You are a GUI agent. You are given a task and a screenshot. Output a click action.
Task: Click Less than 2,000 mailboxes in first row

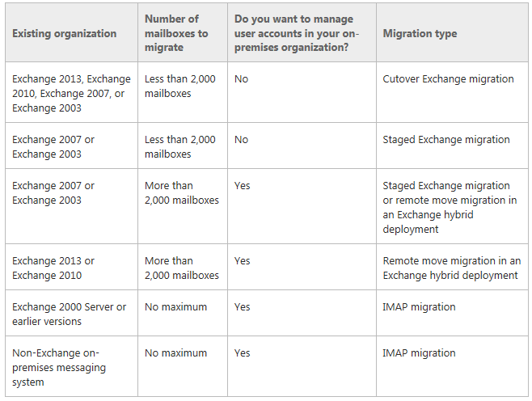(179, 87)
